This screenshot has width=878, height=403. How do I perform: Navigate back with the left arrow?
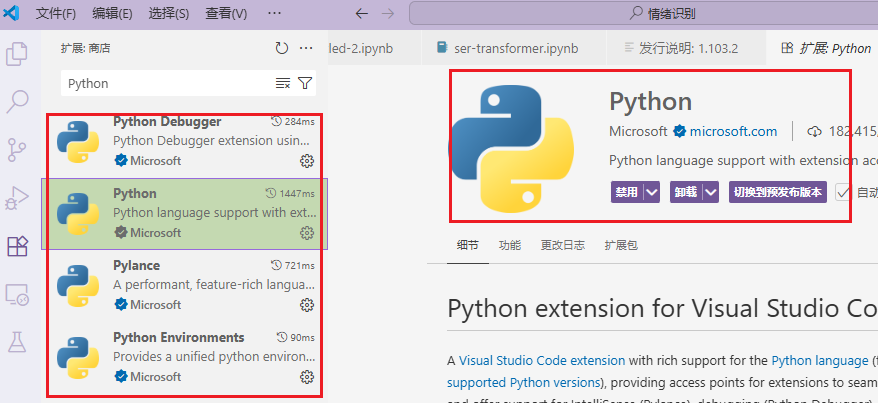362,13
